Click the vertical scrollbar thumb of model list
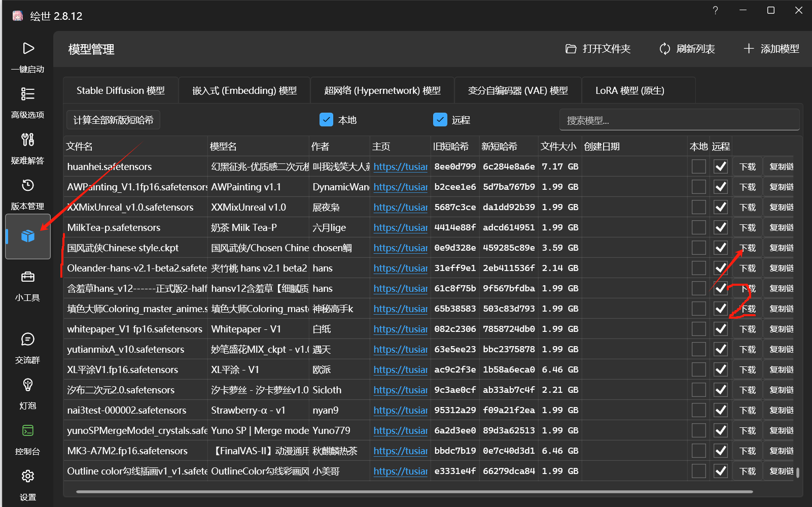Viewport: 812px width, 507px height. coord(798,472)
